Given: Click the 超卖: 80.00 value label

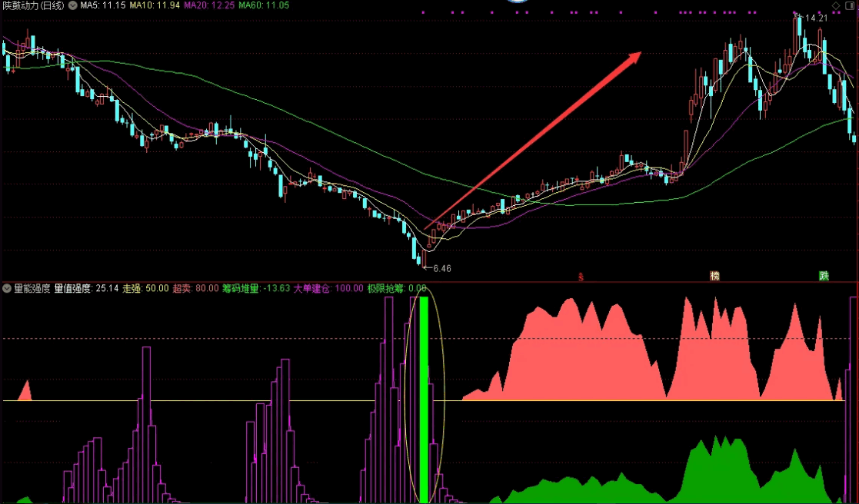Looking at the screenshot, I should (195, 288).
